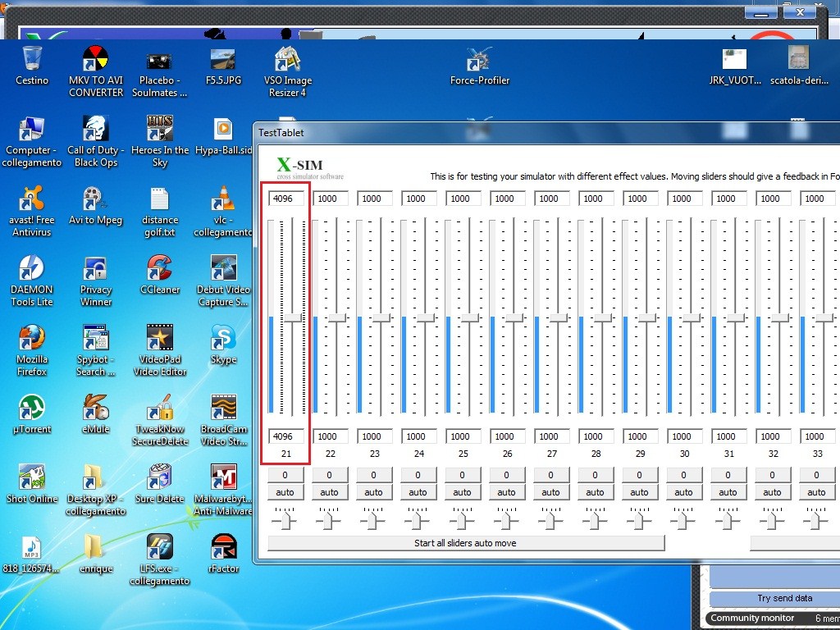Click the auto button under slider 21
Screen dimensions: 840x630
[285, 492]
